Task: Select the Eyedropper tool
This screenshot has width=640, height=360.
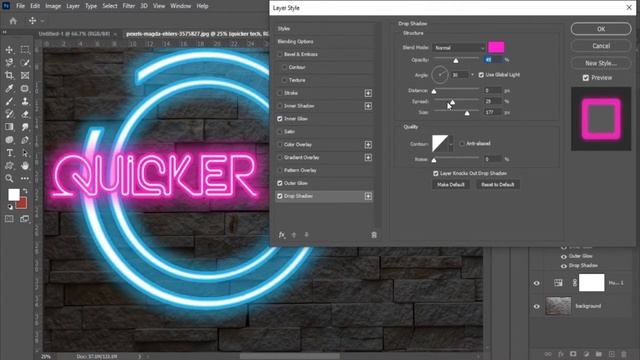Action: click(9, 89)
